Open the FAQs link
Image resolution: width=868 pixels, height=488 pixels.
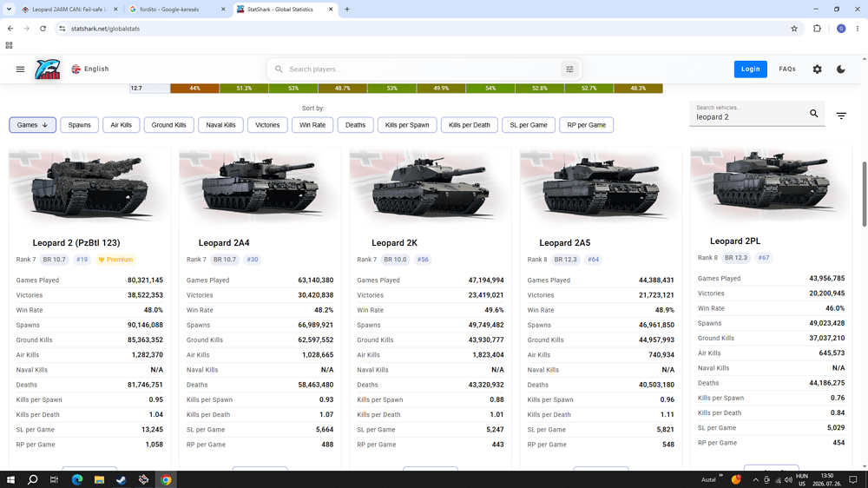[x=787, y=69]
